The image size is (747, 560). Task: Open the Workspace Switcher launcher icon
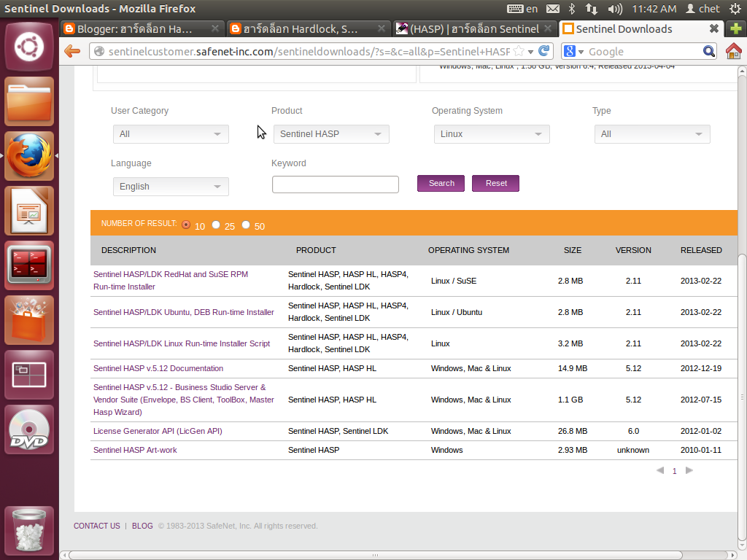(29, 375)
